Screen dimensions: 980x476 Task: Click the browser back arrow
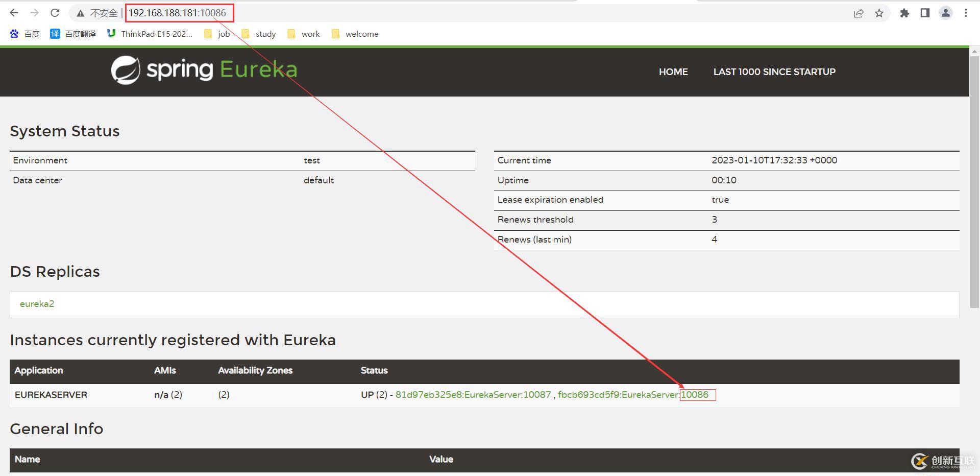tap(14, 13)
